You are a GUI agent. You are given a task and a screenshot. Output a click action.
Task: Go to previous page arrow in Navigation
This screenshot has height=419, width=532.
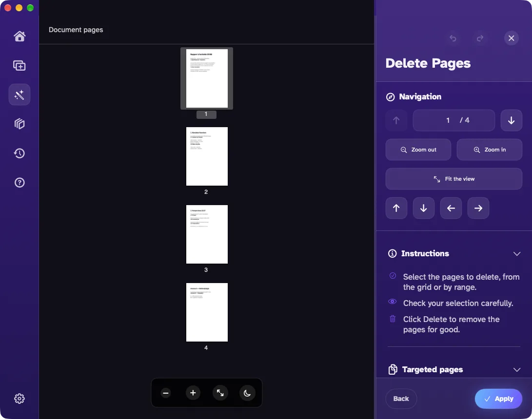click(x=396, y=120)
